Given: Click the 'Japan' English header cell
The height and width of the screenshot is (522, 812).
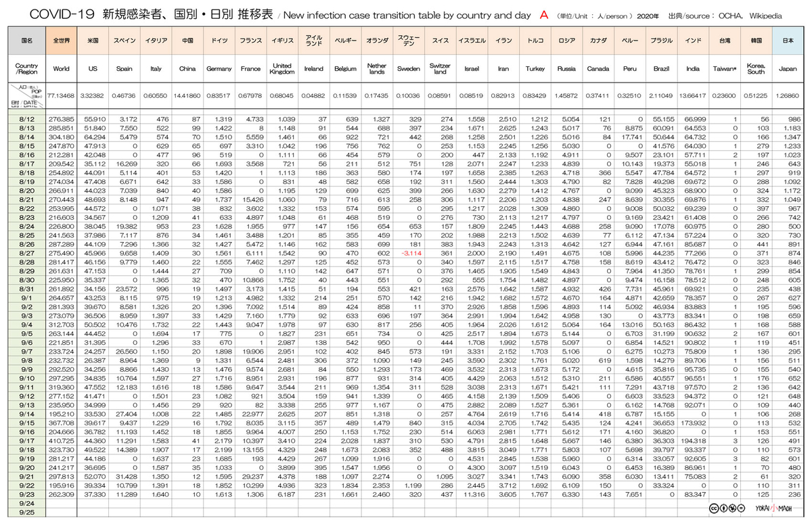Looking at the screenshot, I should 788,69.
